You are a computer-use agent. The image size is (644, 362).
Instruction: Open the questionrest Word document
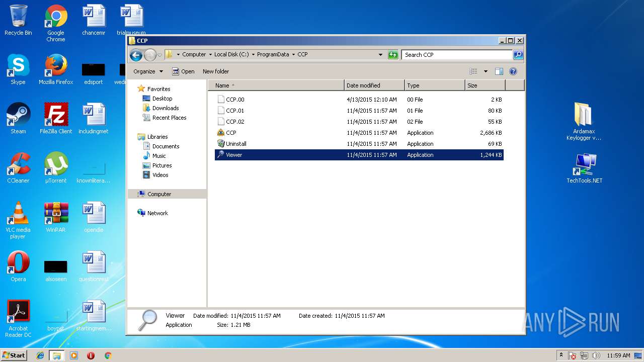94,266
